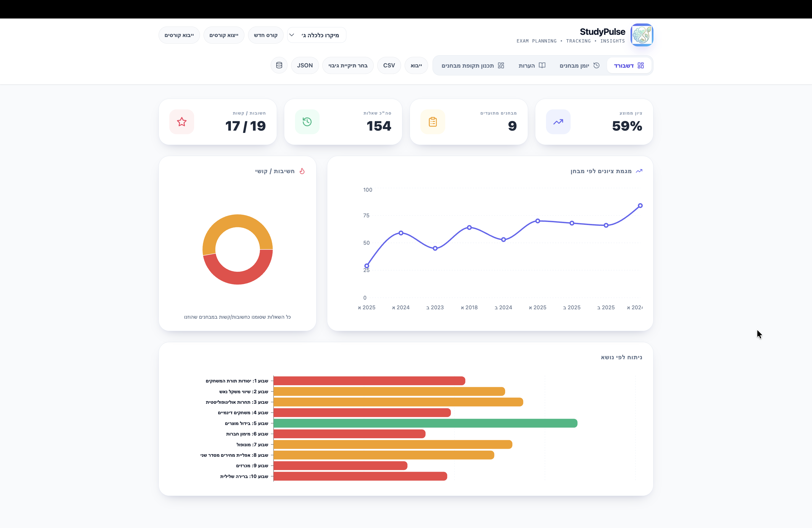The height and width of the screenshot is (528, 812).
Task: Click the book icon on the הערות button
Action: pos(542,65)
